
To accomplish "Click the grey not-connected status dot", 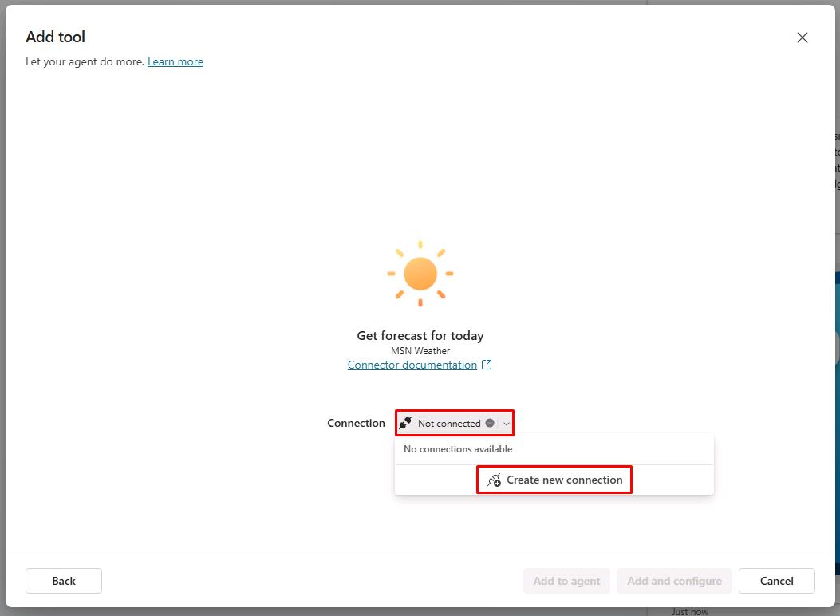I will coord(490,423).
